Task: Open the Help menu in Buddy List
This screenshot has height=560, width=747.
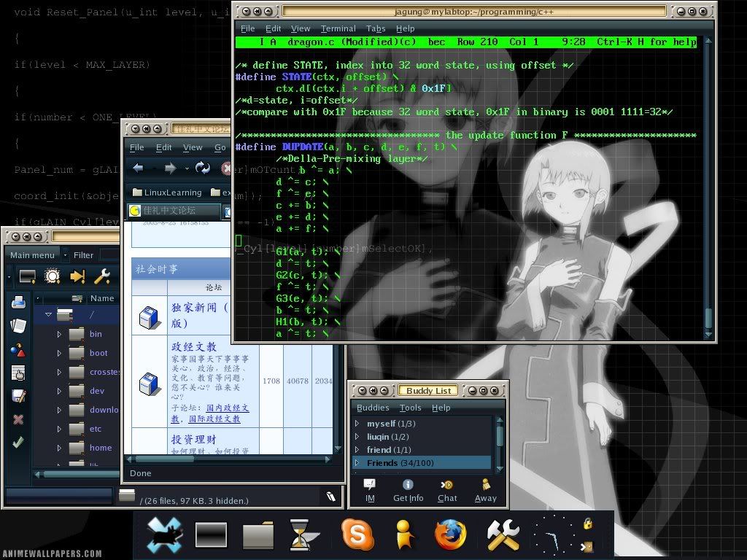Action: tap(441, 408)
